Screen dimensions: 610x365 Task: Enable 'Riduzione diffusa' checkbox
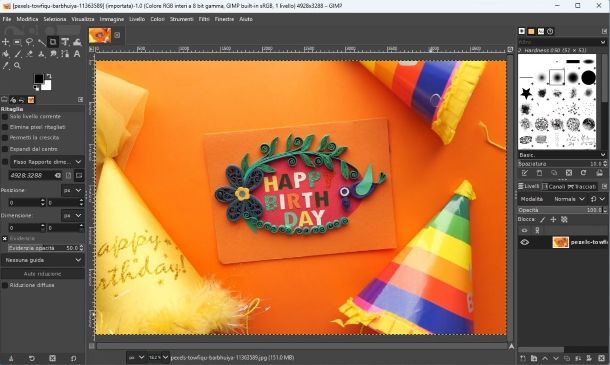[x=5, y=285]
